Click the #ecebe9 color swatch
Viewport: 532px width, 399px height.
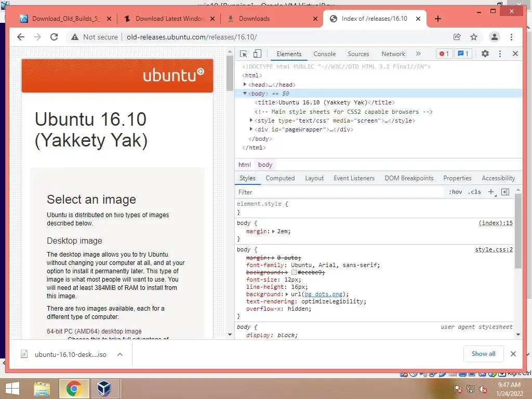point(294,272)
